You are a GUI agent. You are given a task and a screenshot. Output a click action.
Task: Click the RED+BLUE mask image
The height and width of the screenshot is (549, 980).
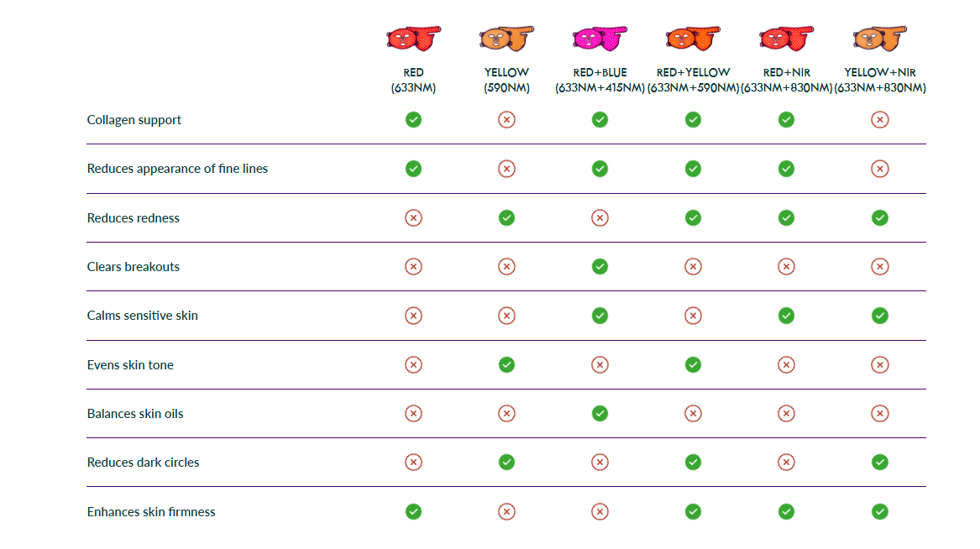(x=600, y=38)
